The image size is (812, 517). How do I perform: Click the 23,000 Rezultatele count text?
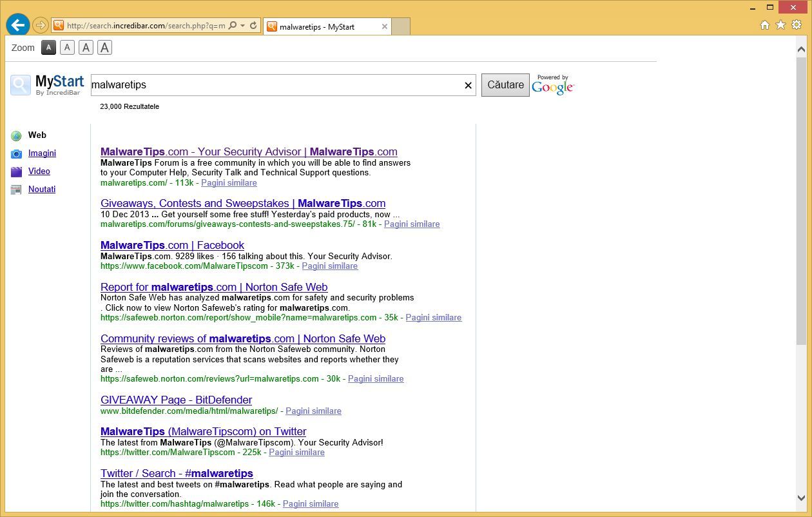(130, 106)
